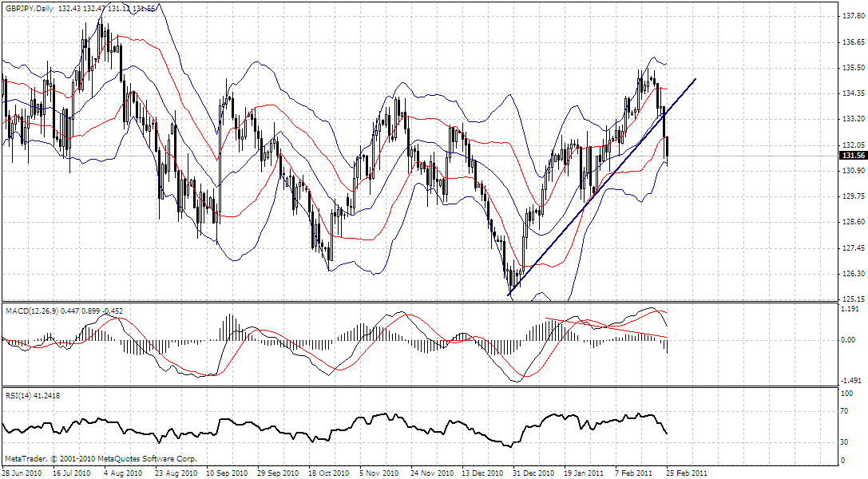Click the 127.45 price axis value
The width and height of the screenshot is (868, 479).
coord(853,247)
